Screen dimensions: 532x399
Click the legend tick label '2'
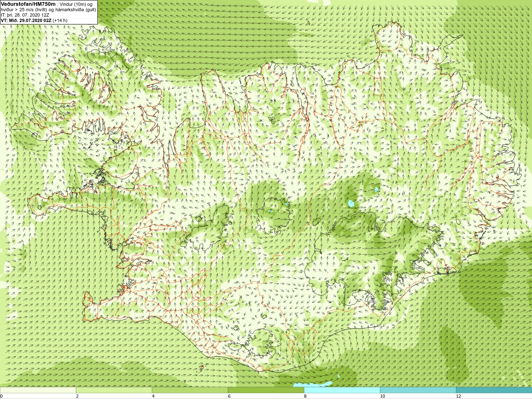tap(77, 396)
